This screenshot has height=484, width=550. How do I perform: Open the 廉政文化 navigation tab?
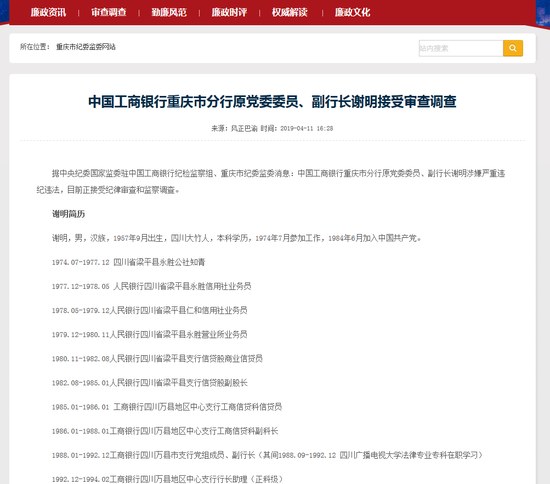coord(352,12)
